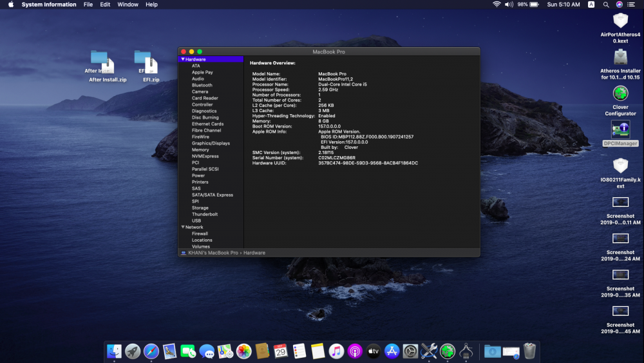Select Bluetooth in sidebar

[x=202, y=85]
